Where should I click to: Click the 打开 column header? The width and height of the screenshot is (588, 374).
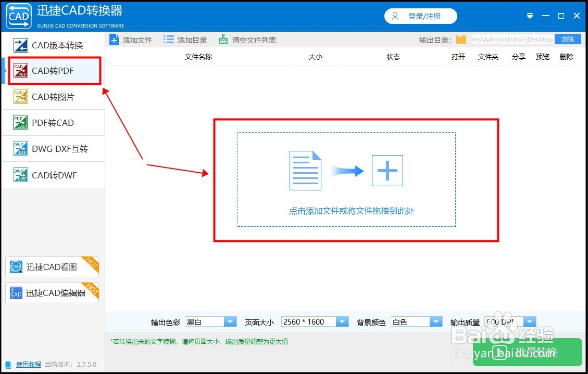pyautogui.click(x=458, y=57)
